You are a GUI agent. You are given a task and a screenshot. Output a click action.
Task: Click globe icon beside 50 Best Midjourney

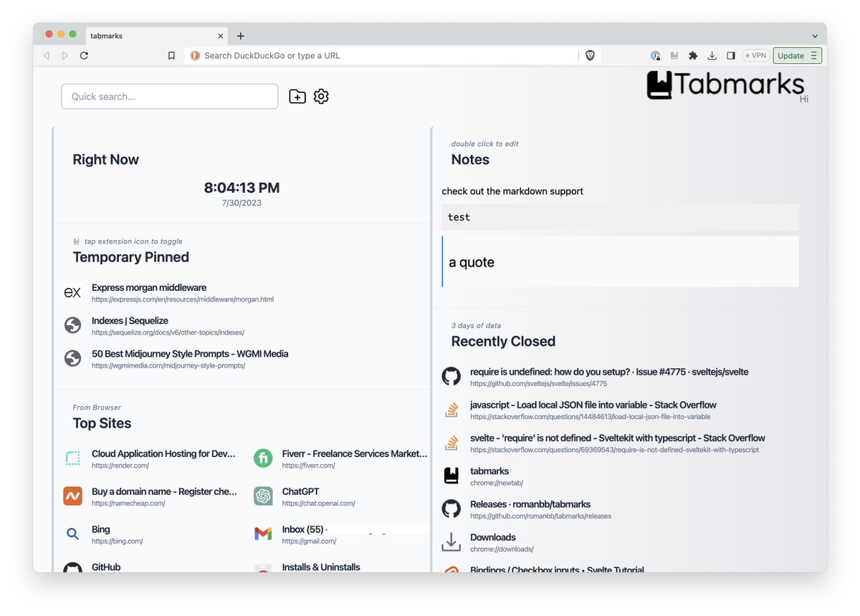tap(72, 359)
